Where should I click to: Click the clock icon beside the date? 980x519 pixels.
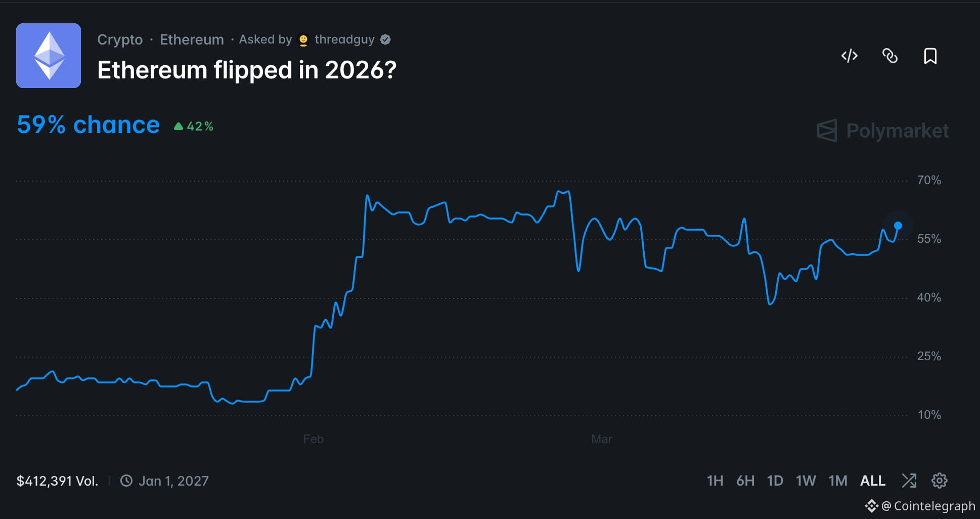coord(127,481)
